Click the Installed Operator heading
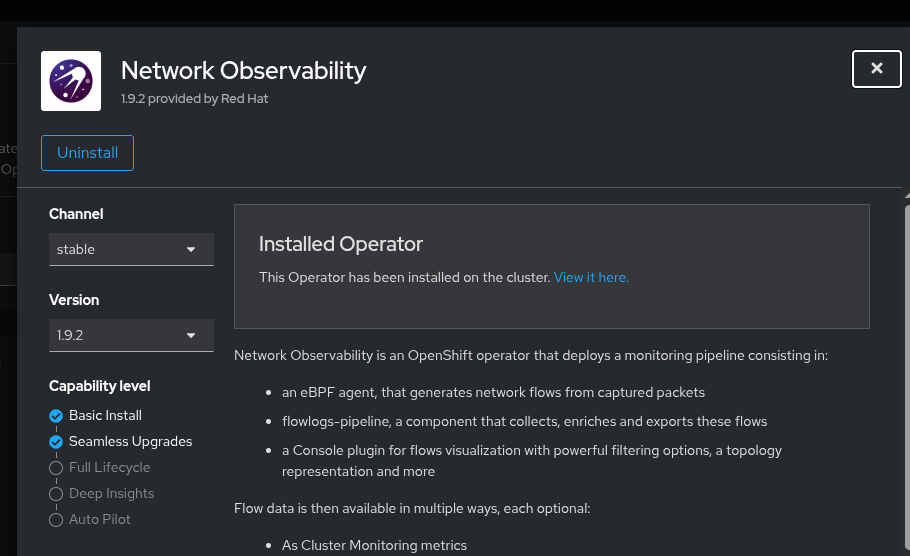The image size is (910, 556). (x=341, y=244)
